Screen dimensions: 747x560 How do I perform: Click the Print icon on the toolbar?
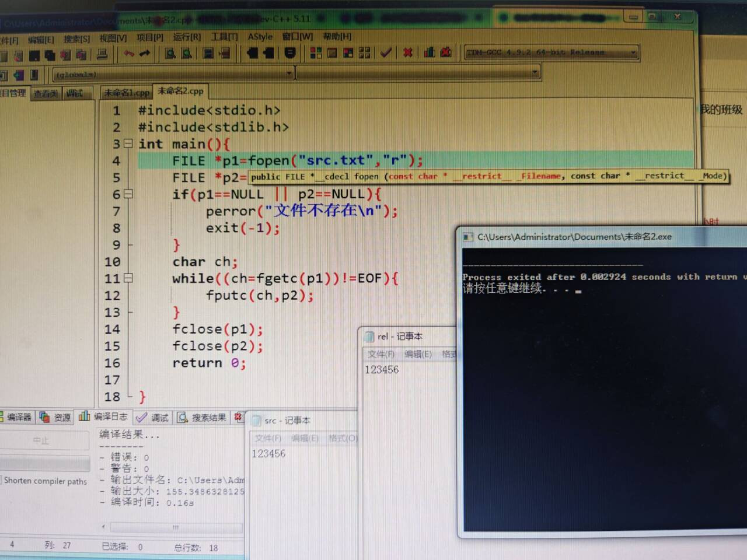coord(101,52)
